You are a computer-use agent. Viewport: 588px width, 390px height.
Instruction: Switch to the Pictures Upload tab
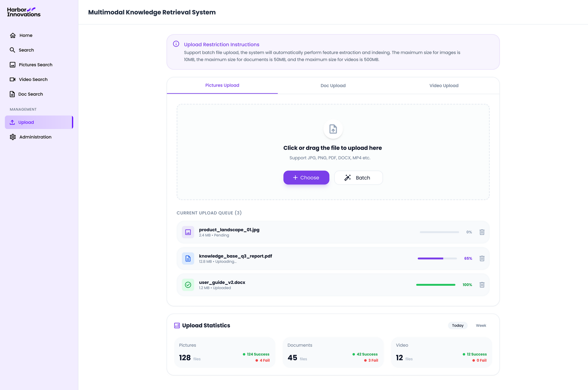coord(222,85)
